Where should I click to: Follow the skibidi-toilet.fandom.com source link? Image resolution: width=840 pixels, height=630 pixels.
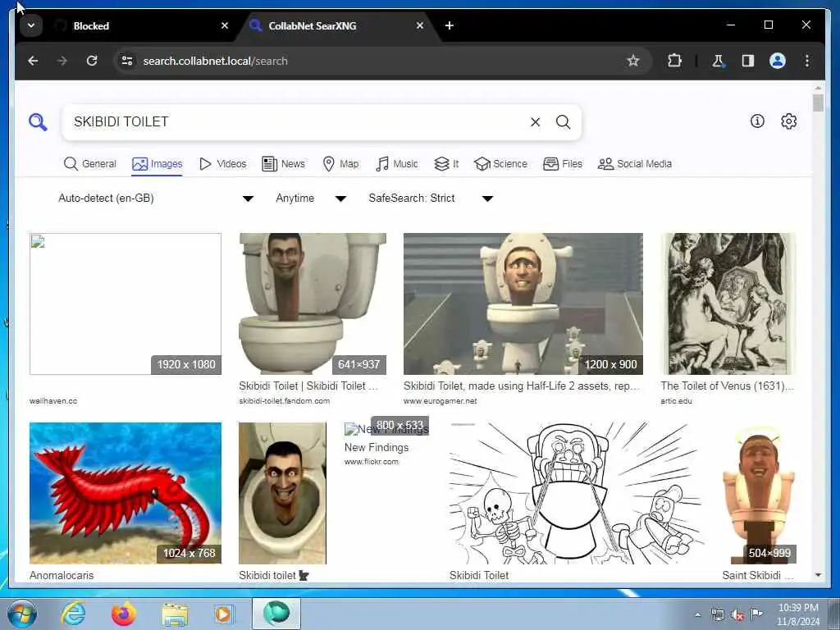pos(285,400)
